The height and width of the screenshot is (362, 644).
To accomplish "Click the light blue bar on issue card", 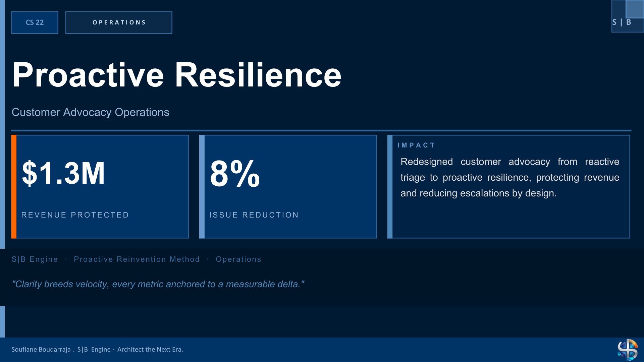I will point(202,187).
